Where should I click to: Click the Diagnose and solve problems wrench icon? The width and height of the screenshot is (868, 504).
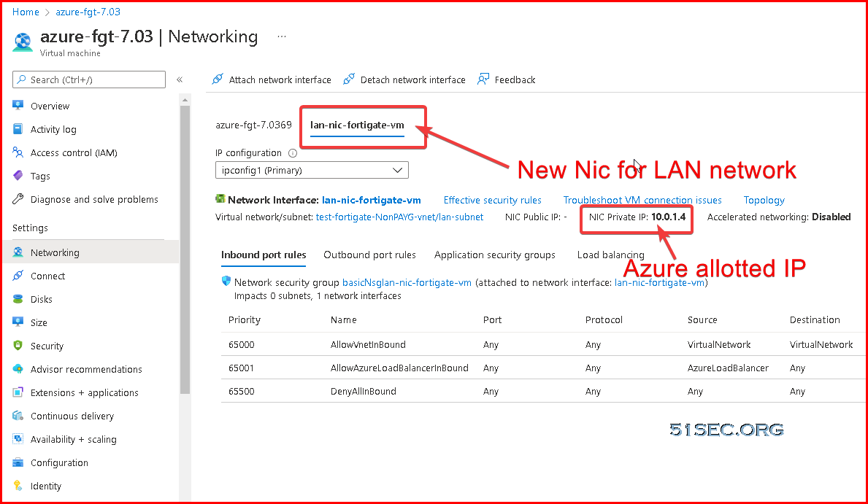coord(18,198)
